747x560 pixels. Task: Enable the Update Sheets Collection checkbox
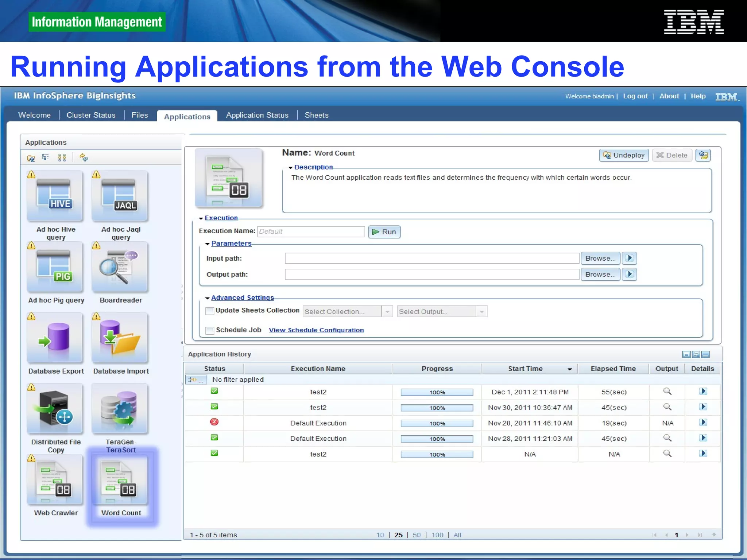click(x=210, y=311)
